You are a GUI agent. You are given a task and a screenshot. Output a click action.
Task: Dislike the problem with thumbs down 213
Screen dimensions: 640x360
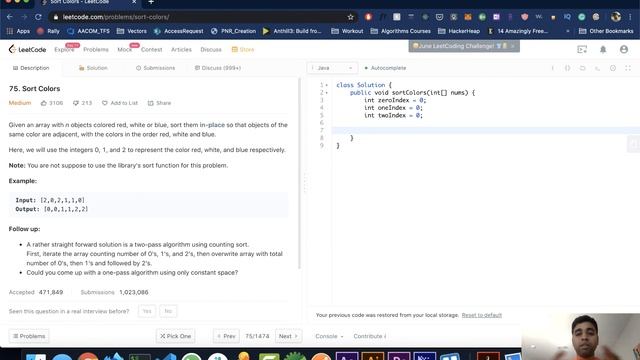click(x=82, y=103)
